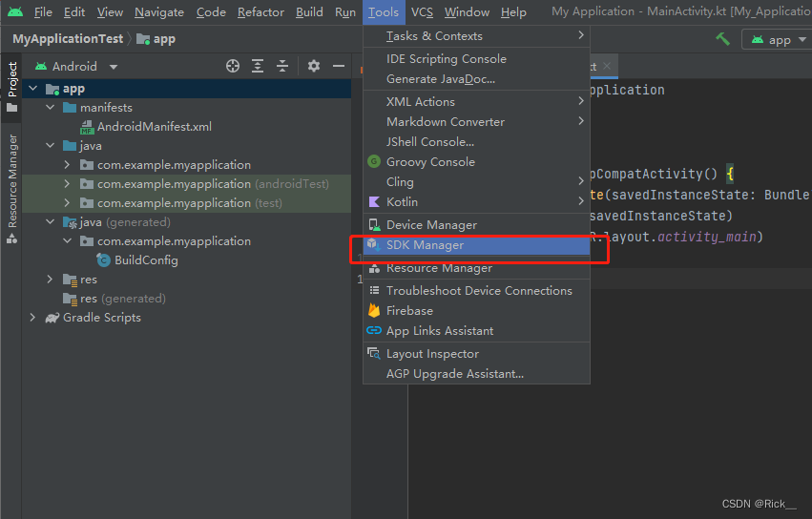Expand the androidTest package
812x519 pixels.
point(67,184)
